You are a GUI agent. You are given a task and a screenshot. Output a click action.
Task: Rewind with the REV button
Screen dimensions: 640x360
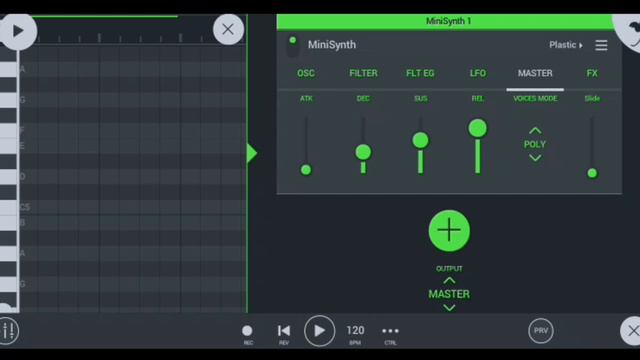284,331
